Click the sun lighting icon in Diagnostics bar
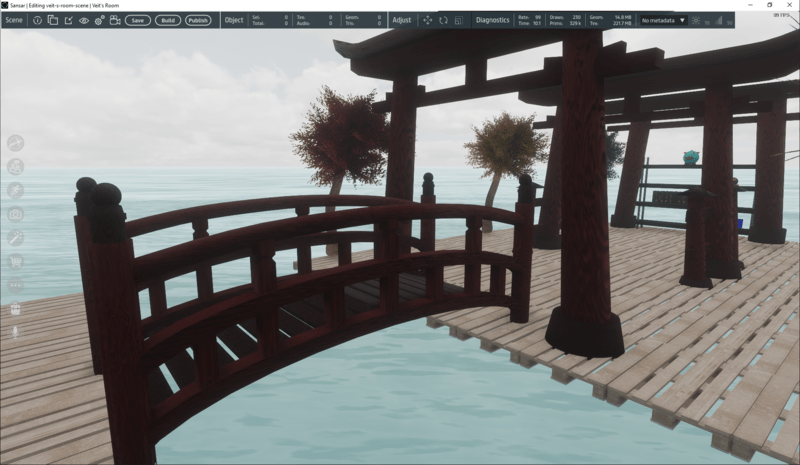This screenshot has width=800, height=465. (696, 20)
